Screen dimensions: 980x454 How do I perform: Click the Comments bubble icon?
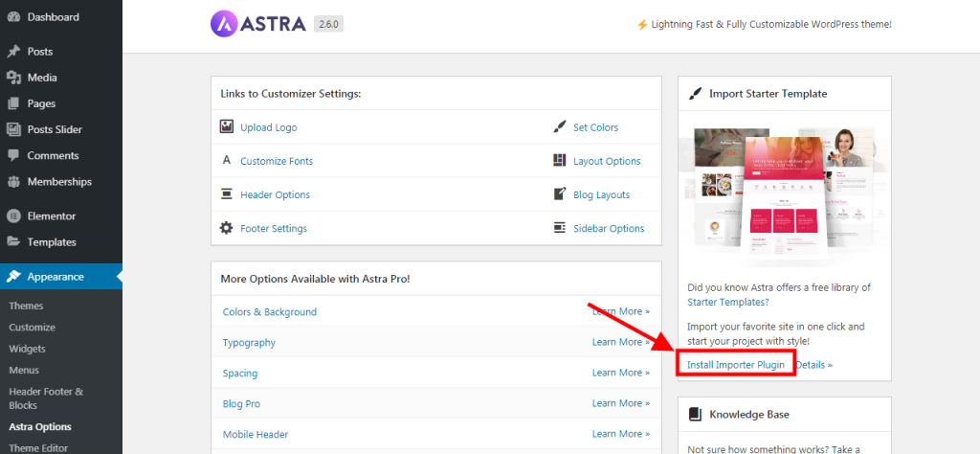13,156
